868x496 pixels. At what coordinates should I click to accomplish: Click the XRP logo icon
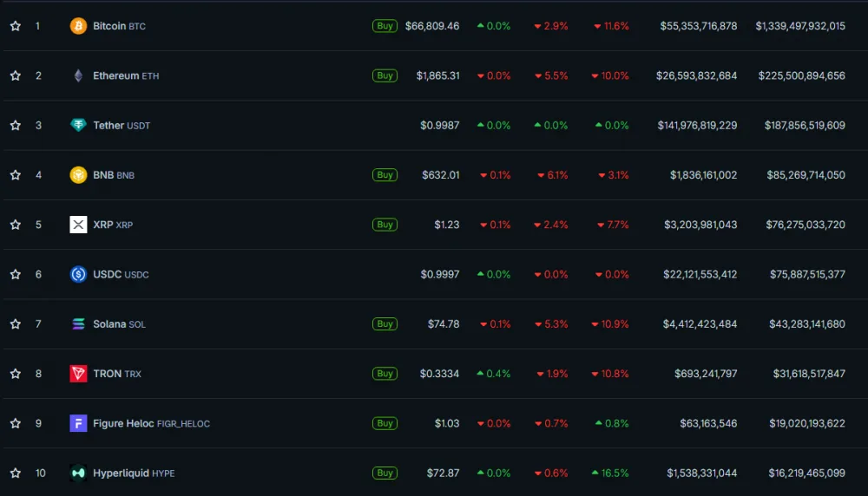[x=78, y=225]
